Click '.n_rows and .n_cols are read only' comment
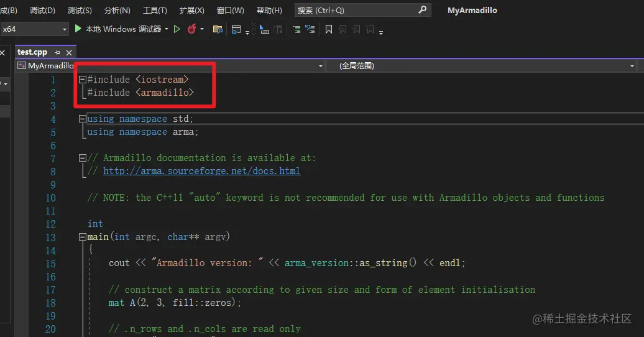 click(205, 329)
